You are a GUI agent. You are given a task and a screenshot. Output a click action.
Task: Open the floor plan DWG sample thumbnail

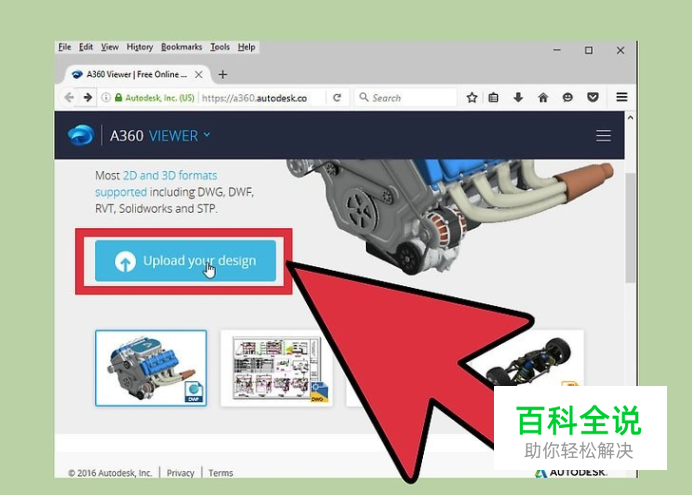(x=276, y=368)
